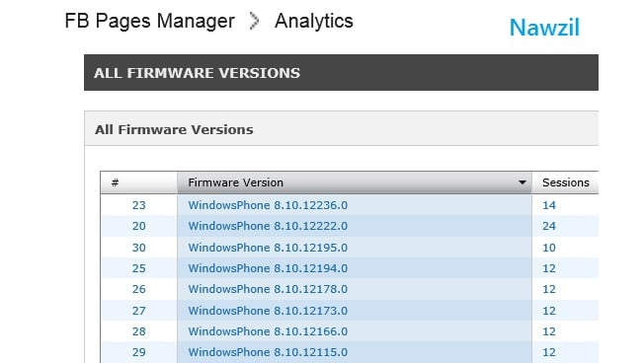Click rank number 27 in the table
This screenshot has width=644, height=363.
(x=139, y=311)
